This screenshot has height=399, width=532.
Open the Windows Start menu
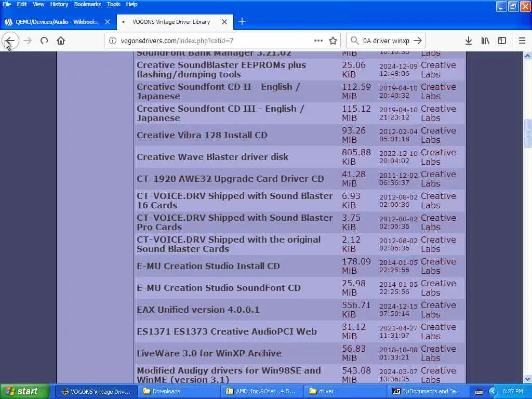click(24, 391)
